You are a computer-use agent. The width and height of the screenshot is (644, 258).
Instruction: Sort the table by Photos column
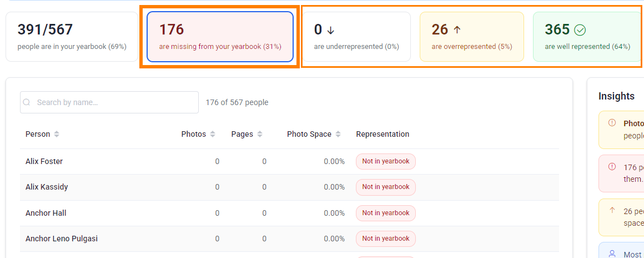[212, 134]
